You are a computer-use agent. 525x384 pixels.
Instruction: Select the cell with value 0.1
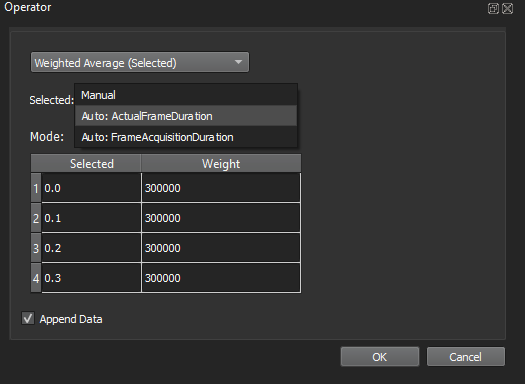91,218
